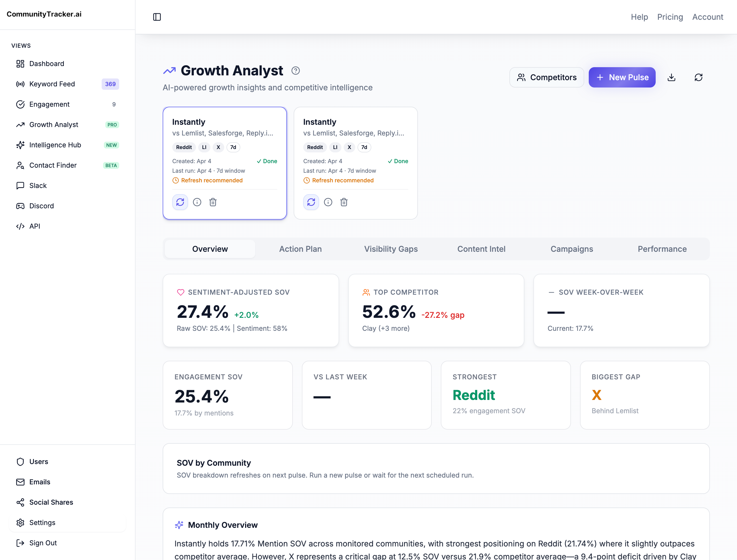Open the Competitors panel

click(x=547, y=77)
